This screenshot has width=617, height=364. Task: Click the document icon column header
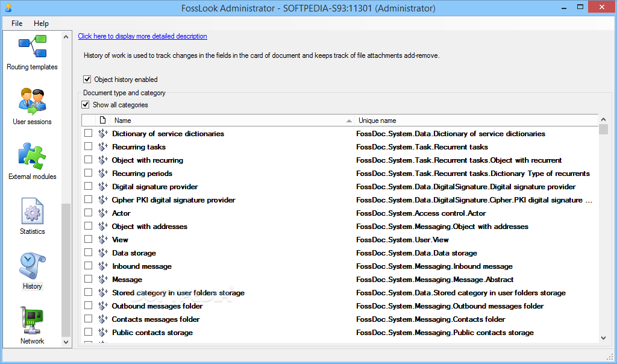[x=102, y=121]
